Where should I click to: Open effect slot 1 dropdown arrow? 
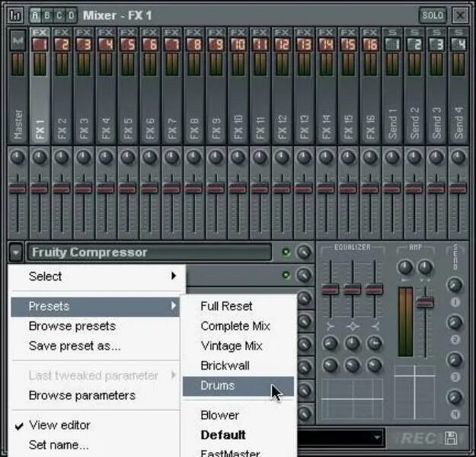16,252
